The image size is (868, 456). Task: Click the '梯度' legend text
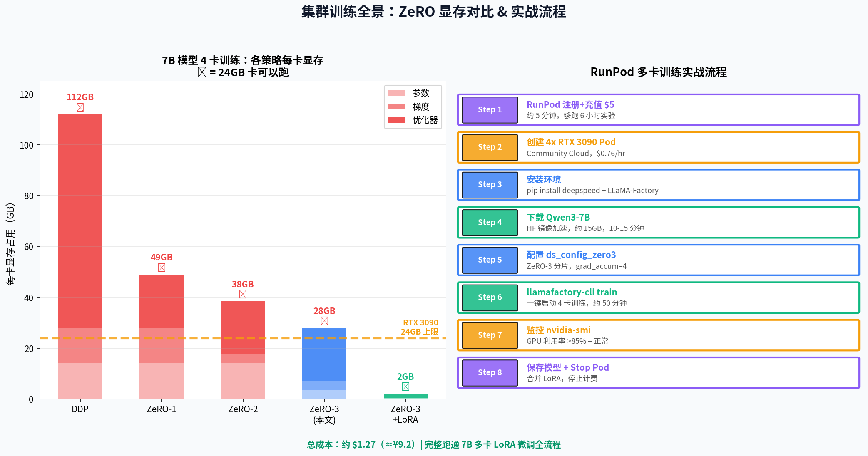coord(421,107)
